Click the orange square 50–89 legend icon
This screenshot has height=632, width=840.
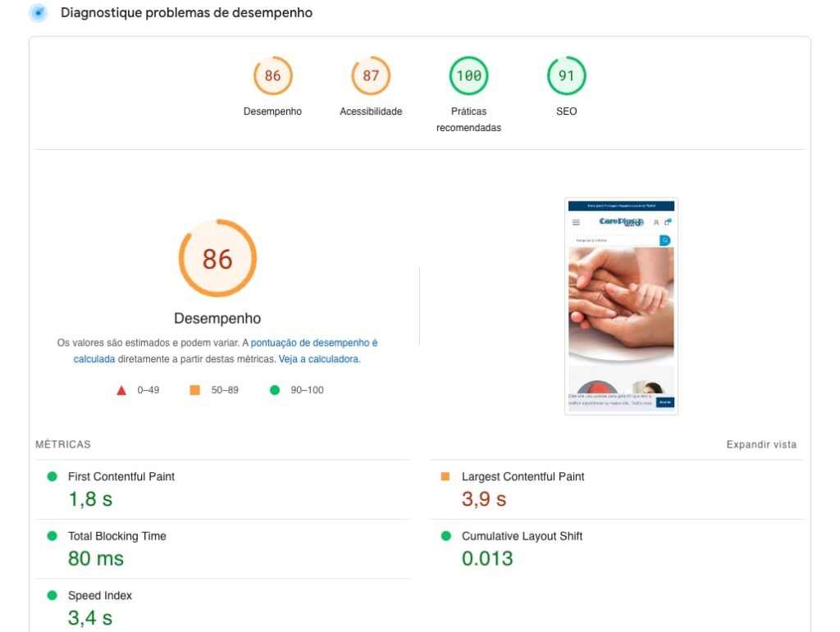point(194,390)
